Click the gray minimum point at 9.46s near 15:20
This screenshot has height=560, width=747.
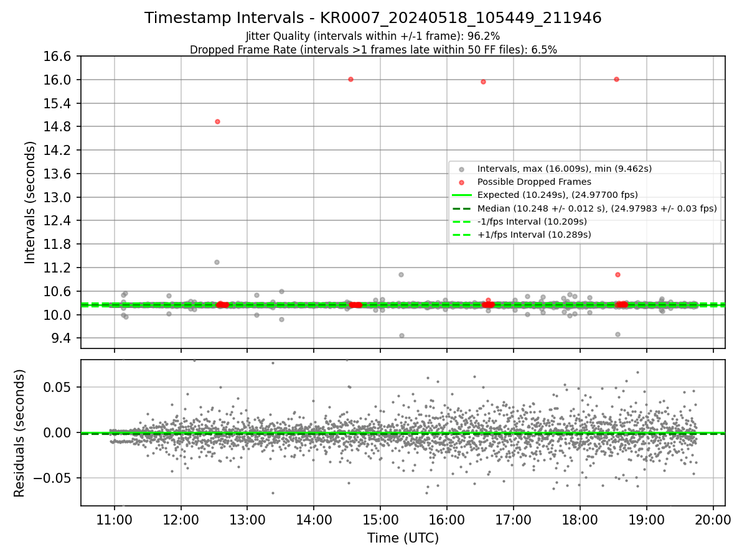[x=402, y=335]
